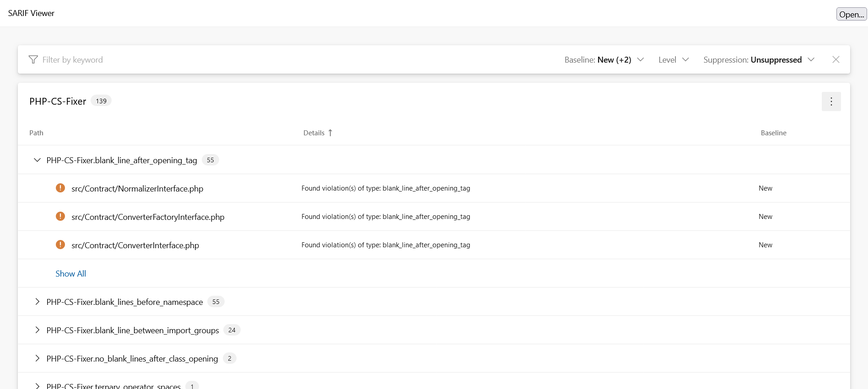Click warning icon beside NormalizerInterface.php

(x=60, y=188)
